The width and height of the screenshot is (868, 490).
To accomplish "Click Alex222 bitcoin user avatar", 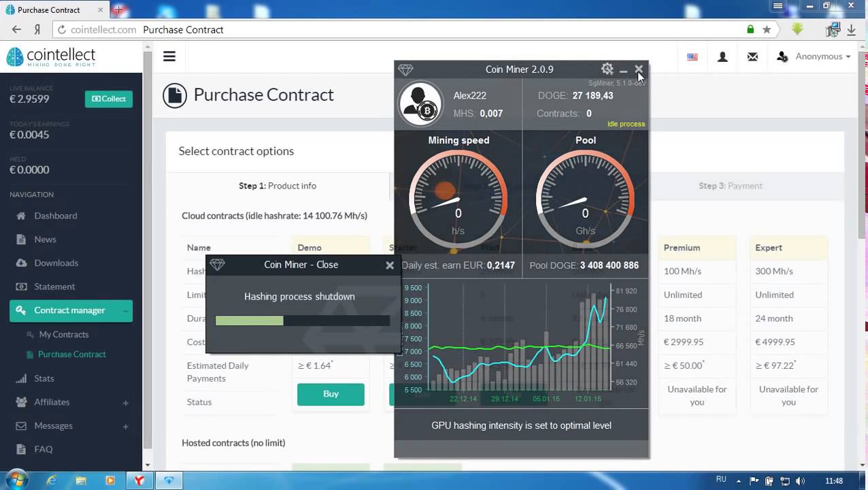I will coord(420,104).
